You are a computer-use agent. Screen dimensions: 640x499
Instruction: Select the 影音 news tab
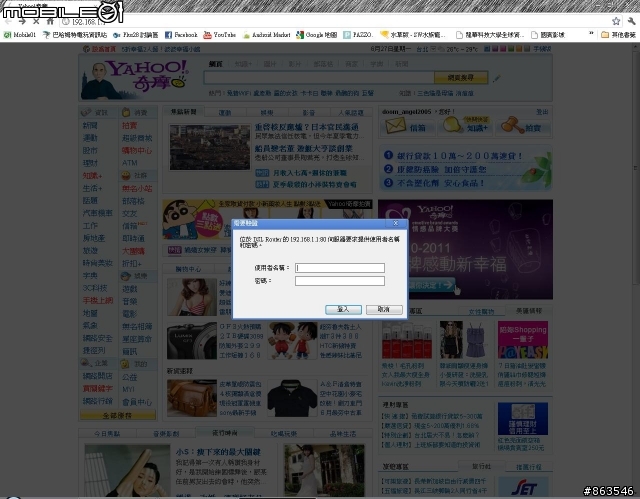pos(309,113)
